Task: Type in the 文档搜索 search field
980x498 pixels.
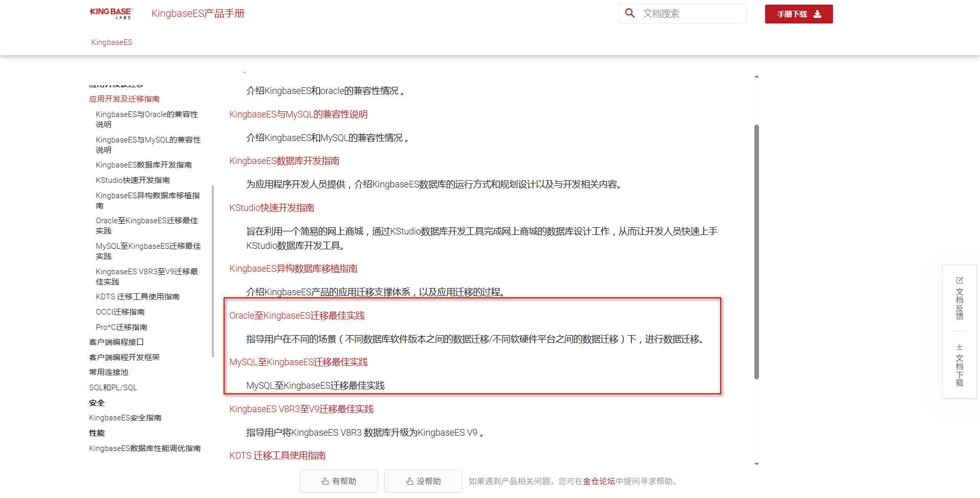Action: click(x=692, y=14)
